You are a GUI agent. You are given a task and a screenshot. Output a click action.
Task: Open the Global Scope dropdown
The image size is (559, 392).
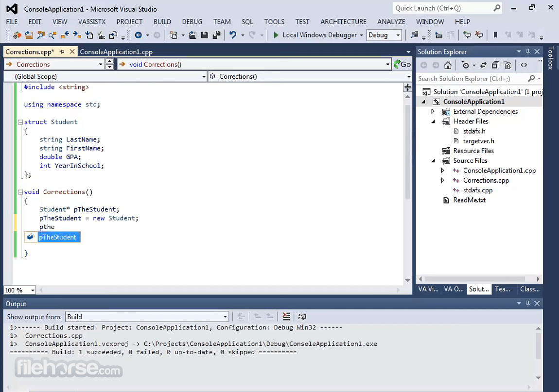204,77
